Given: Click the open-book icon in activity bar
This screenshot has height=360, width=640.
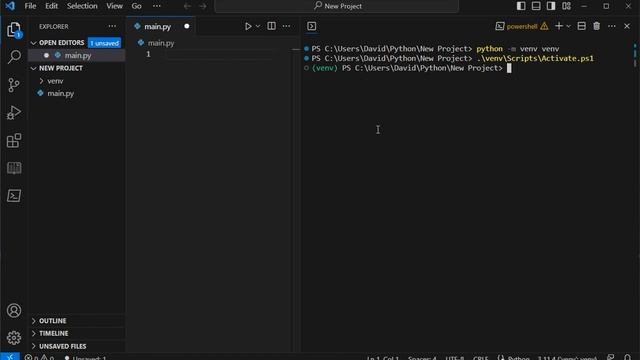Looking at the screenshot, I should [14, 168].
